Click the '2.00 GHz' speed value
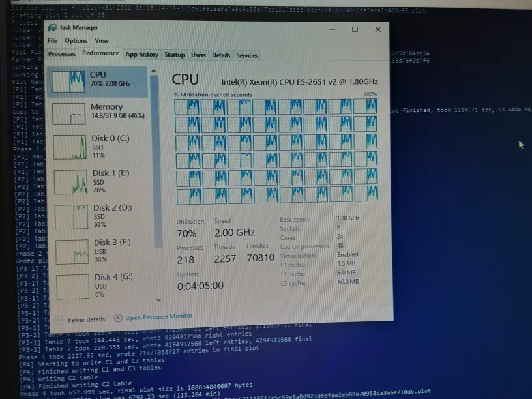This screenshot has height=399, width=532. (x=235, y=233)
